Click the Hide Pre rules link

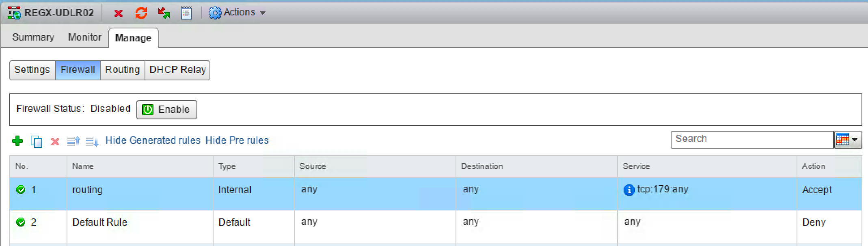pos(237,140)
